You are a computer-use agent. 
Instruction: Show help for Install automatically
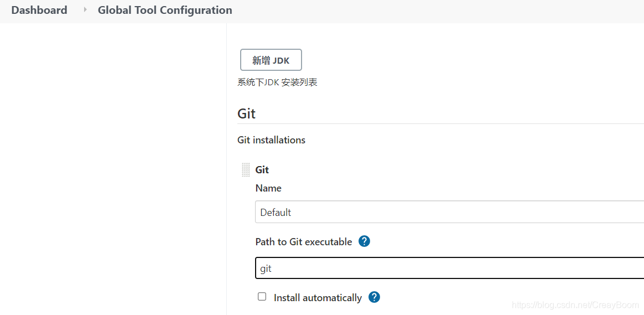coord(374,297)
